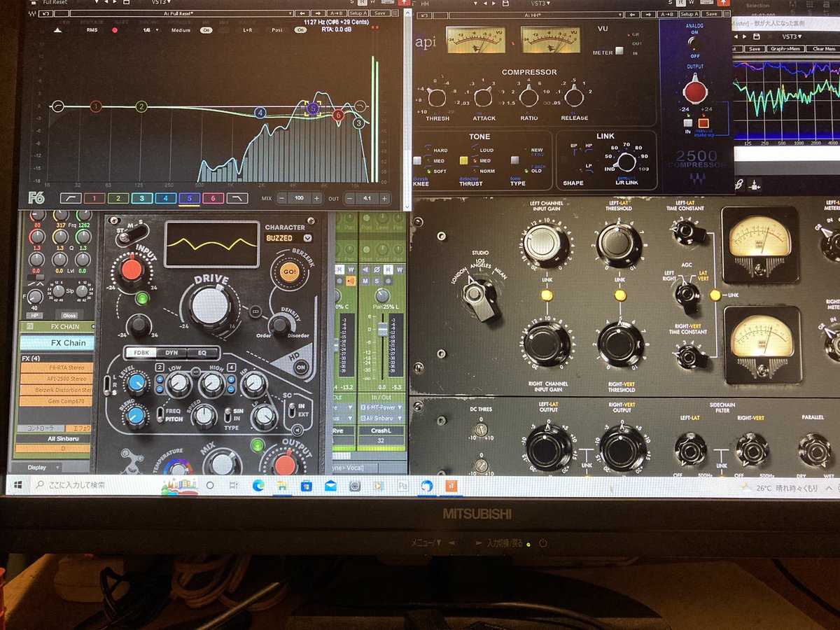Click the Clear Mem button
The image size is (840, 630).
click(824, 49)
